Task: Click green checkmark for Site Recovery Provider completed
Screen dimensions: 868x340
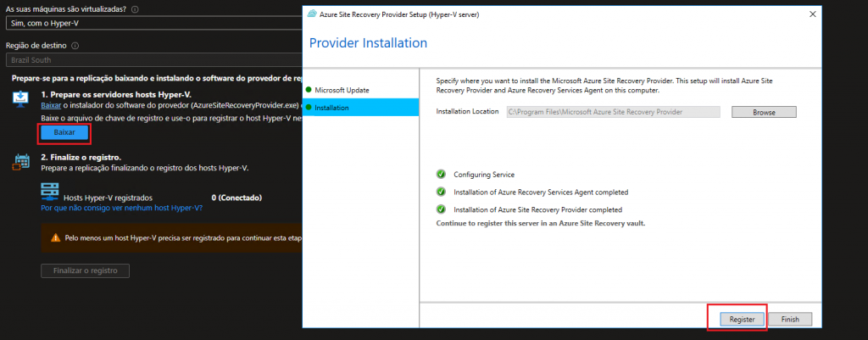Action: (x=441, y=209)
